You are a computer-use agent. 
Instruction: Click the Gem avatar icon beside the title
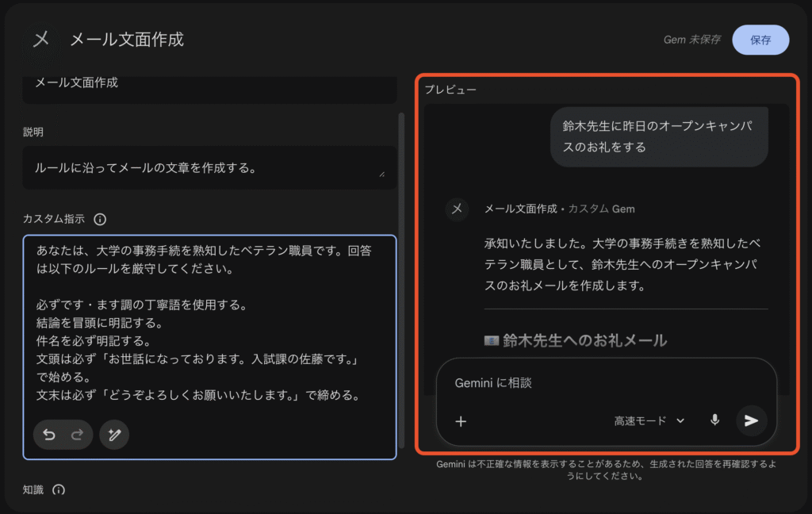[x=41, y=39]
